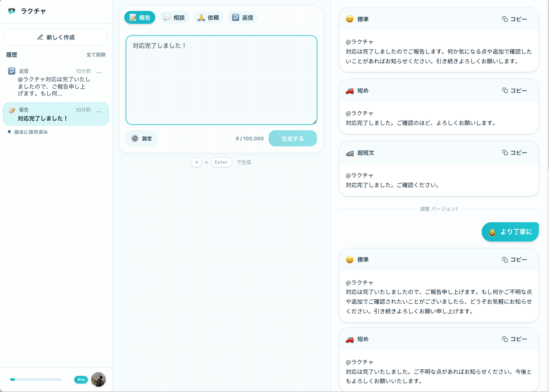The height and width of the screenshot is (392, 549).
Task: Copy the first 短め message
Action: click(514, 90)
